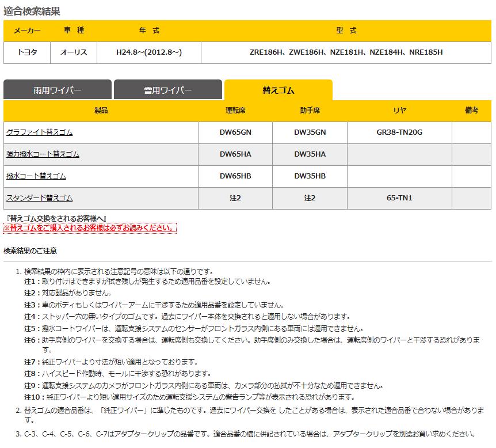Click the DW35GN passenger-side part number
Image resolution: width=496 pixels, height=448 pixels.
[310, 132]
